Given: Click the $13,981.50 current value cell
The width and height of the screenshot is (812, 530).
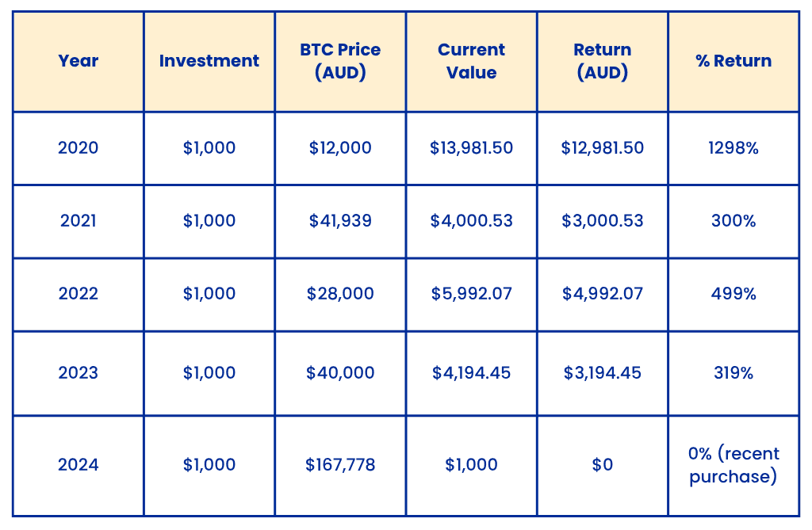Looking at the screenshot, I should [471, 148].
